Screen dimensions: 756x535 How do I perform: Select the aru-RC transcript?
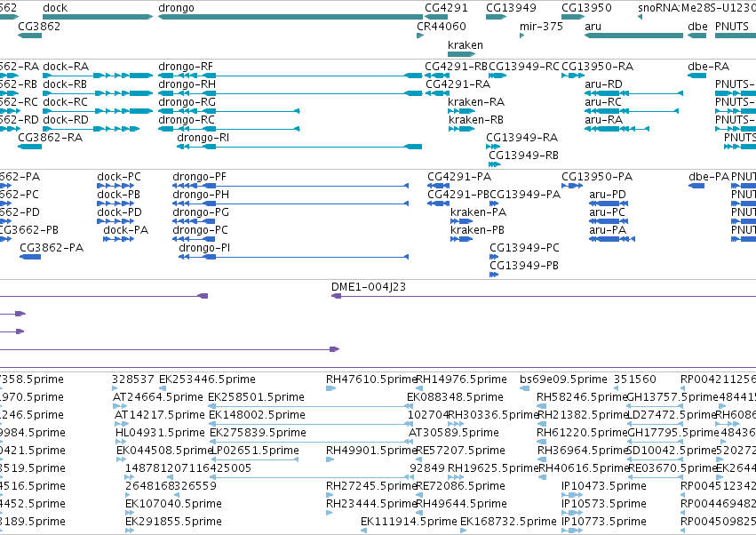(x=632, y=111)
